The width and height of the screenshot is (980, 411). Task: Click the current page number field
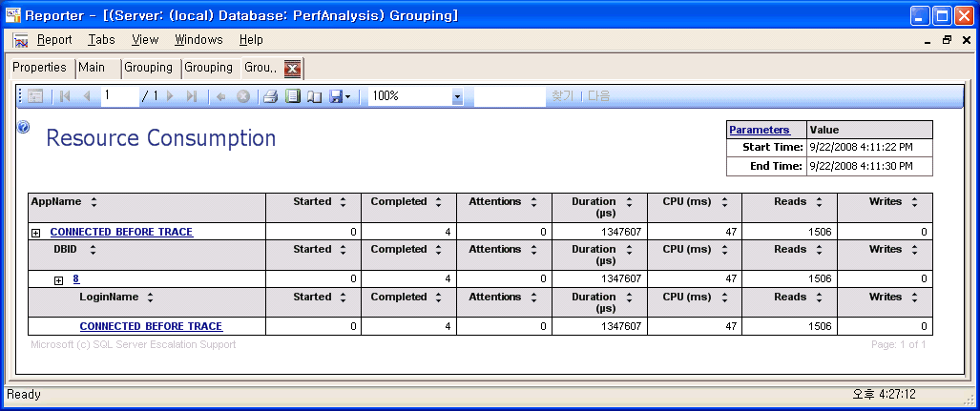click(120, 95)
